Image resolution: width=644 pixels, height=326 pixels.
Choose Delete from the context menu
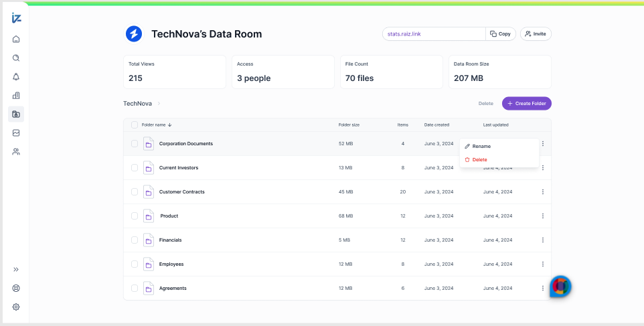coord(479,159)
